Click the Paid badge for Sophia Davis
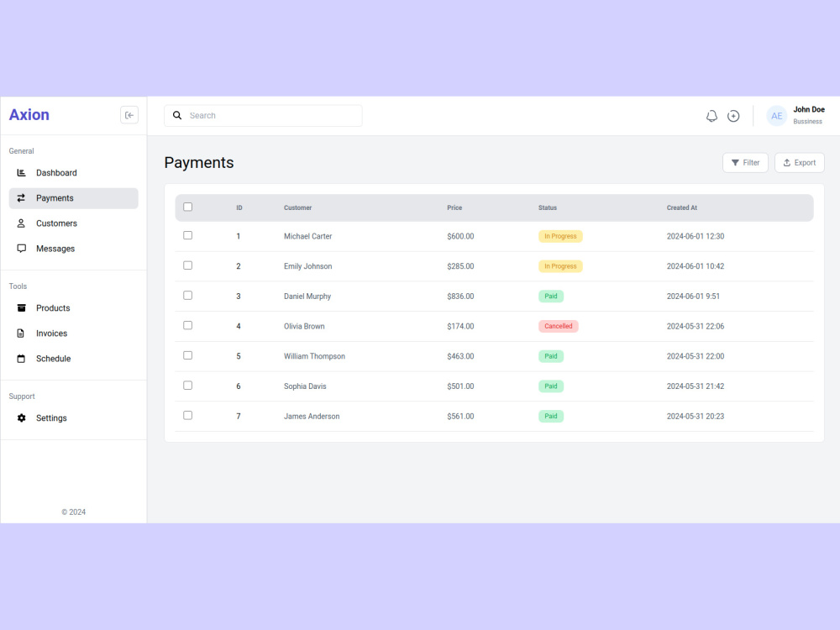 [x=551, y=386]
